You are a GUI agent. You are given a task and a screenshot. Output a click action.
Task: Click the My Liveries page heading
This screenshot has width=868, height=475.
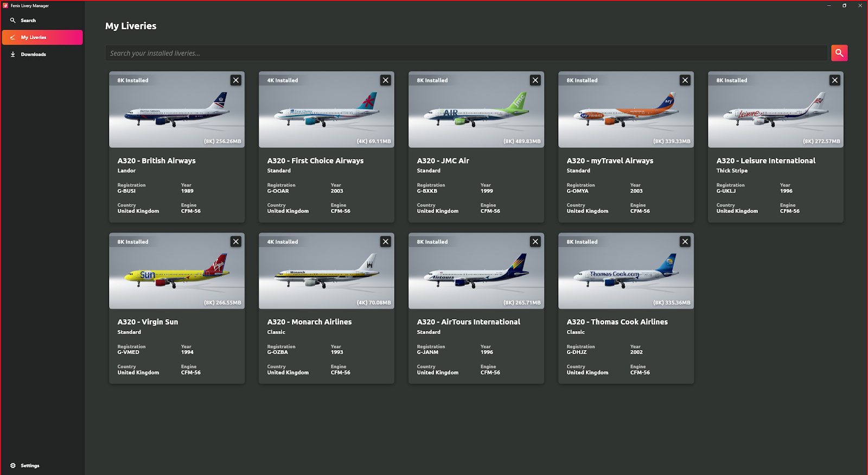pyautogui.click(x=131, y=26)
